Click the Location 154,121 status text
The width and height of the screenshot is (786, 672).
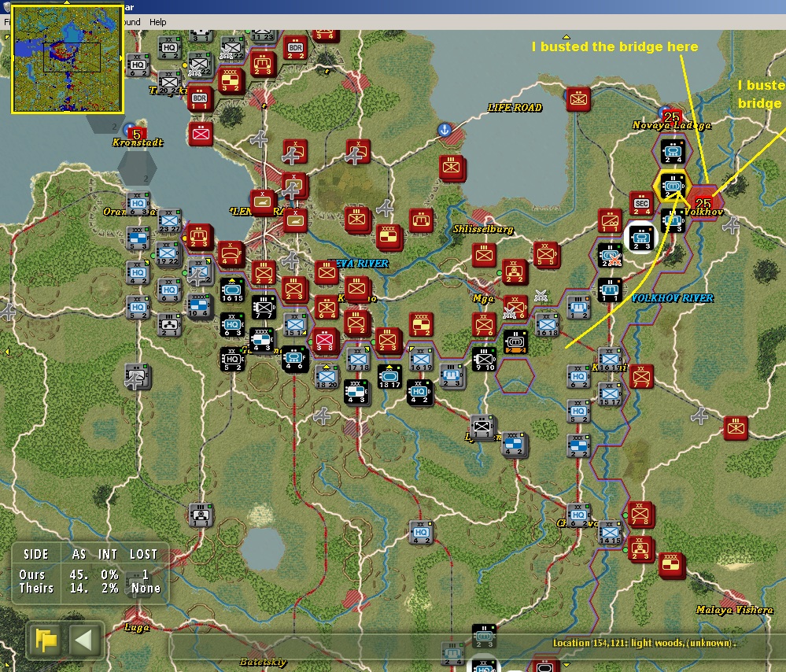pyautogui.click(x=644, y=643)
